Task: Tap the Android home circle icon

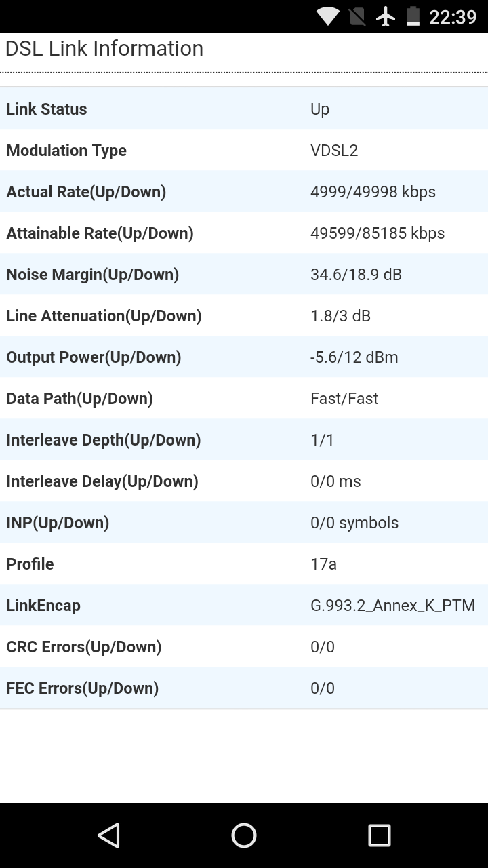Action: click(x=244, y=835)
